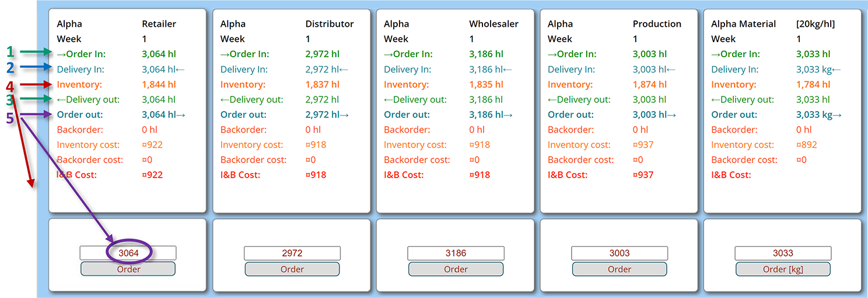Click the purple annotation number 5
The height and width of the screenshot is (298, 868).
pyautogui.click(x=9, y=118)
